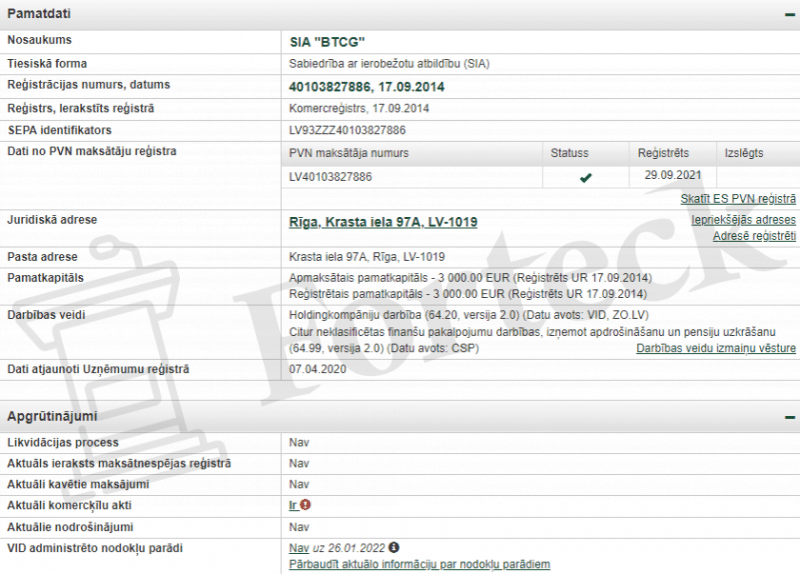Click the Statuss column header
This screenshot has height=574, width=800.
click(x=569, y=153)
